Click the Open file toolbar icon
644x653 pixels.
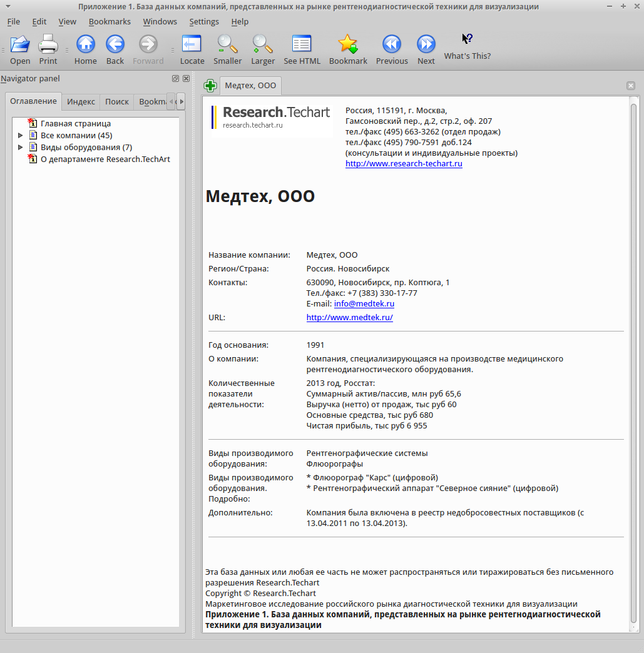[x=20, y=49]
